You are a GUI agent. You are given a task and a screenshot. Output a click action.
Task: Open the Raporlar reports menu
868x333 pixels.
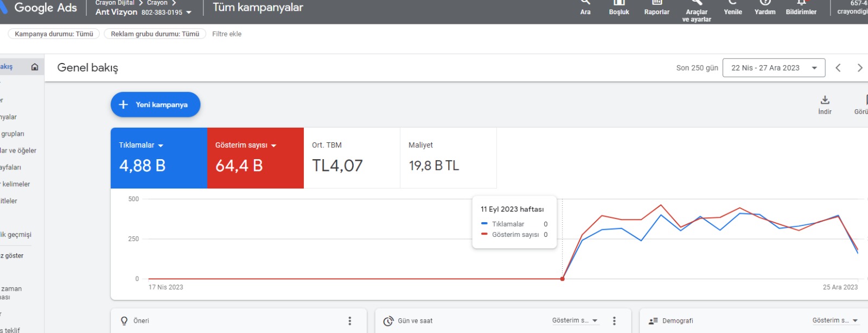[x=657, y=8]
